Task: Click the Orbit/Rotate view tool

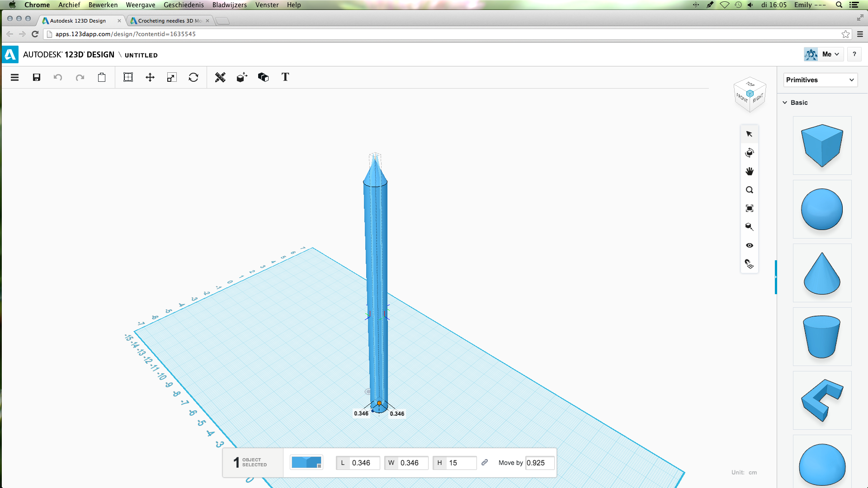Action: tap(750, 152)
